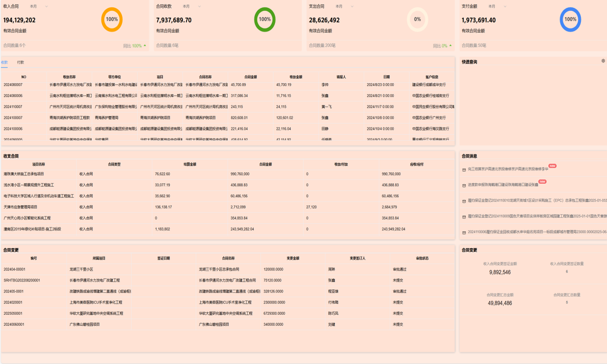
Task: Expand 本月 period dropdown for 支付金额
Action: (497, 7)
